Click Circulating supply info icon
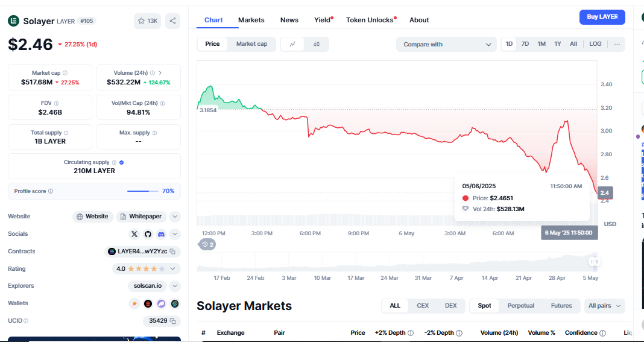The height and width of the screenshot is (342, 644). (114, 162)
